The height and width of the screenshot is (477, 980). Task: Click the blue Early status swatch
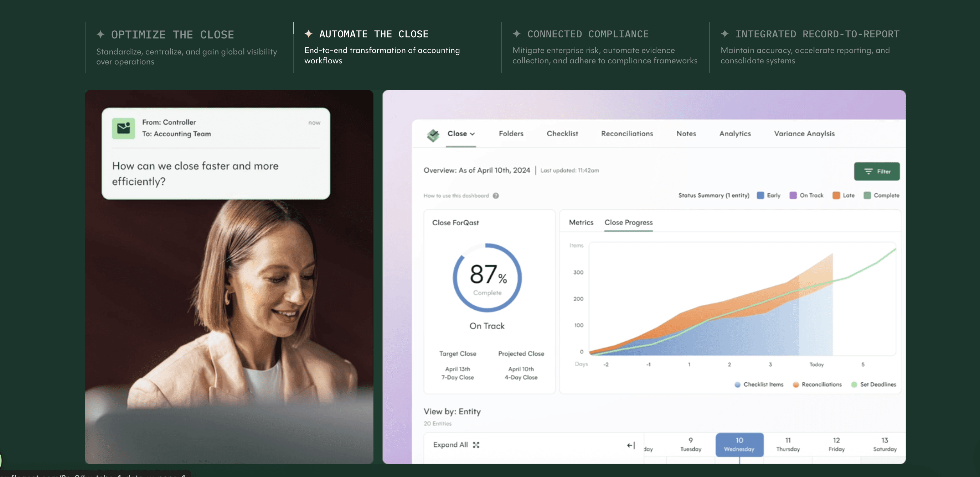pos(760,195)
